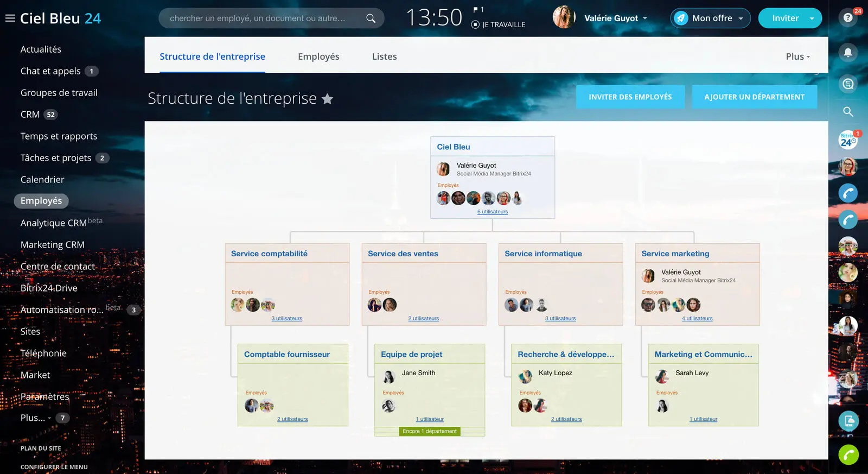Open the Bitrix24 notifications icon in right sidebar

(x=848, y=141)
